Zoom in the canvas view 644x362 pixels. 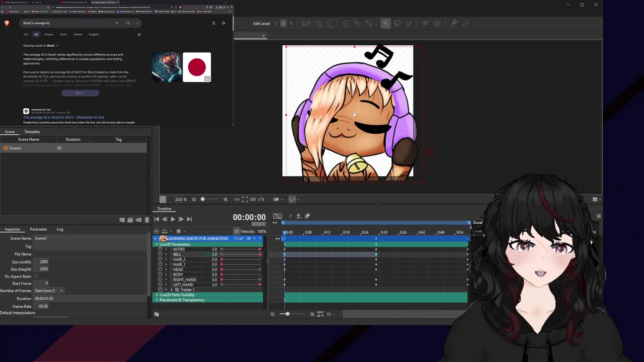(225, 200)
